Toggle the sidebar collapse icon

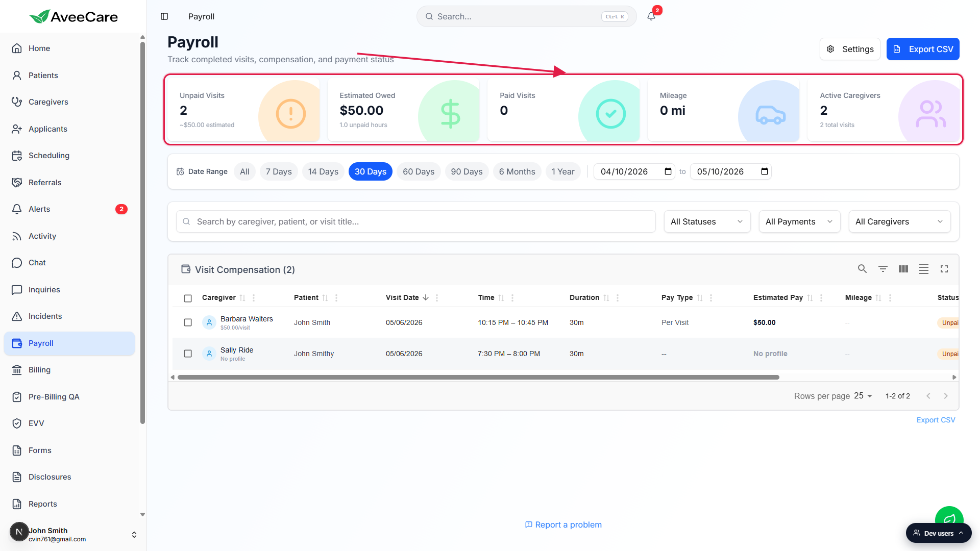(x=164, y=16)
